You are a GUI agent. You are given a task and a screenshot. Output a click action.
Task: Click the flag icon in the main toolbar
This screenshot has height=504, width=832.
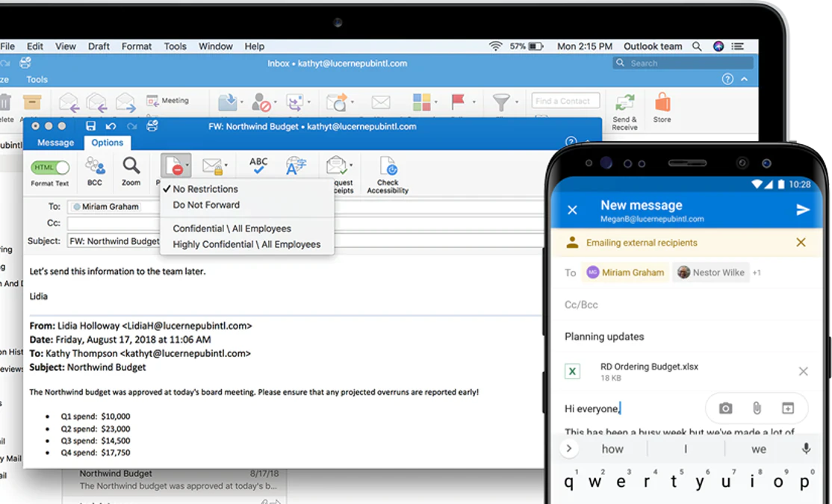[458, 101]
